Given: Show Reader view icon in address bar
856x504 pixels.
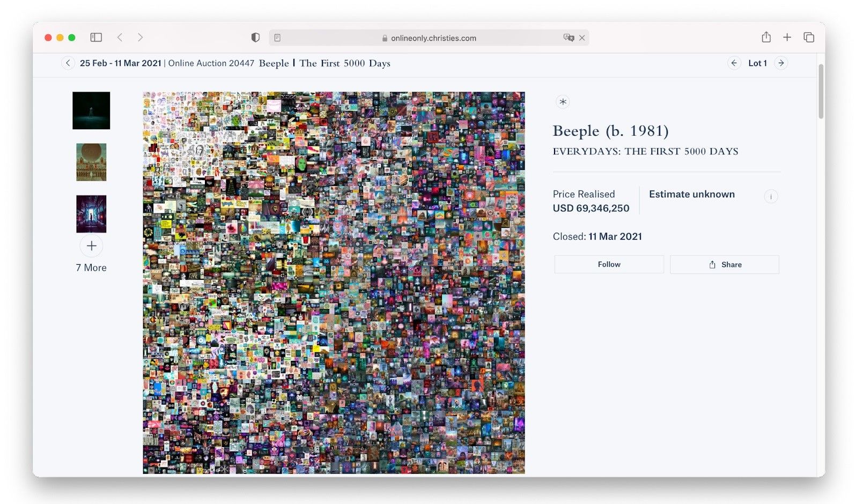Looking at the screenshot, I should (x=277, y=38).
